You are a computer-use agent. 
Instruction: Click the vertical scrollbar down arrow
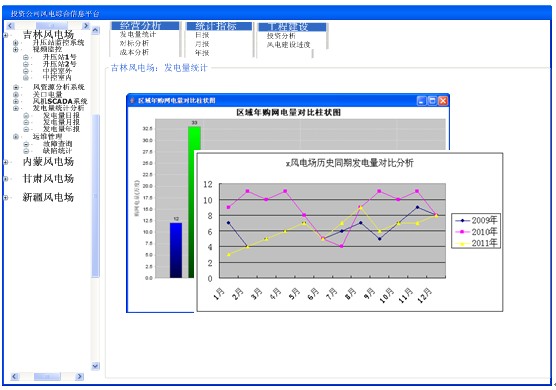tap(95, 366)
